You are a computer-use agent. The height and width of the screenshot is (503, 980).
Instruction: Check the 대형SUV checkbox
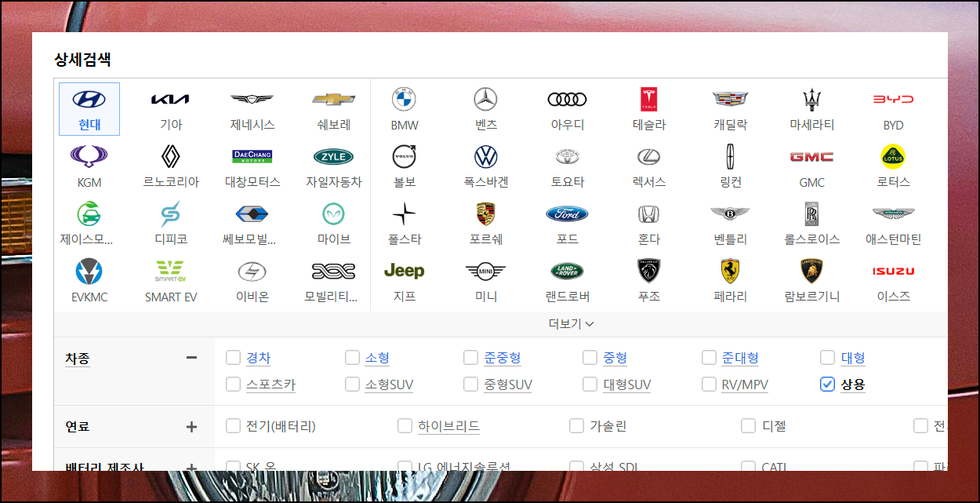(x=590, y=385)
